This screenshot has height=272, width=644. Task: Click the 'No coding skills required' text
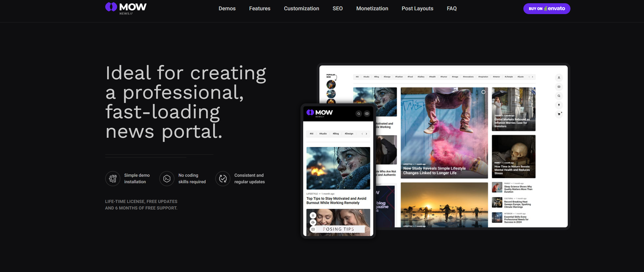click(x=192, y=179)
